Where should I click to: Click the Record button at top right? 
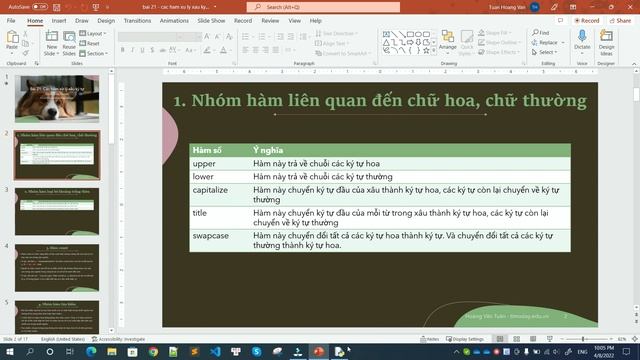[x=587, y=20]
